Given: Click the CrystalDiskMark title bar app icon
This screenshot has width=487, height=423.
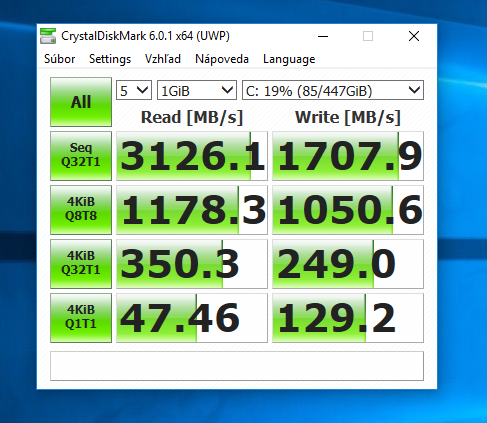Looking at the screenshot, I should pos(48,36).
